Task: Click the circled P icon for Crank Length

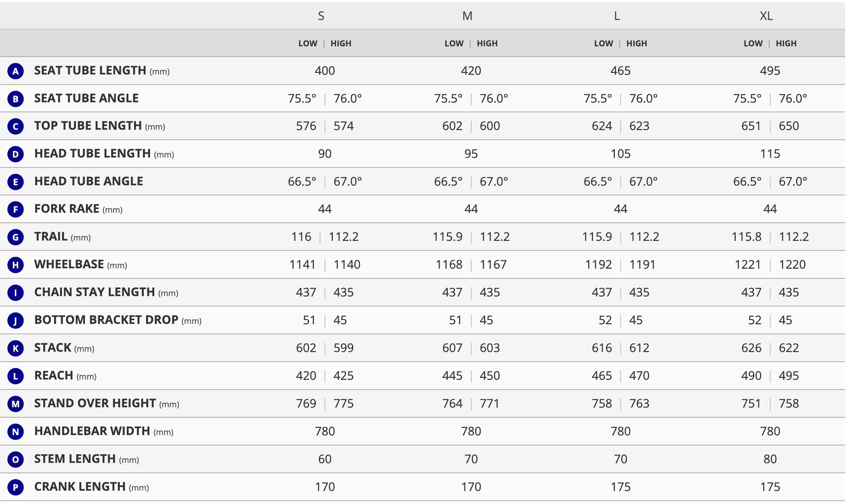Action: 16,487
